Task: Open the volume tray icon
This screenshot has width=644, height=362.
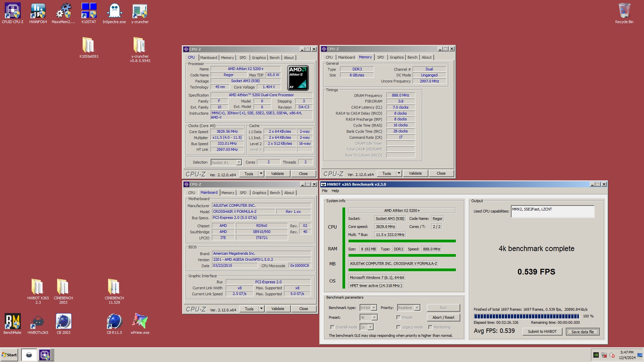Action: [612, 355]
